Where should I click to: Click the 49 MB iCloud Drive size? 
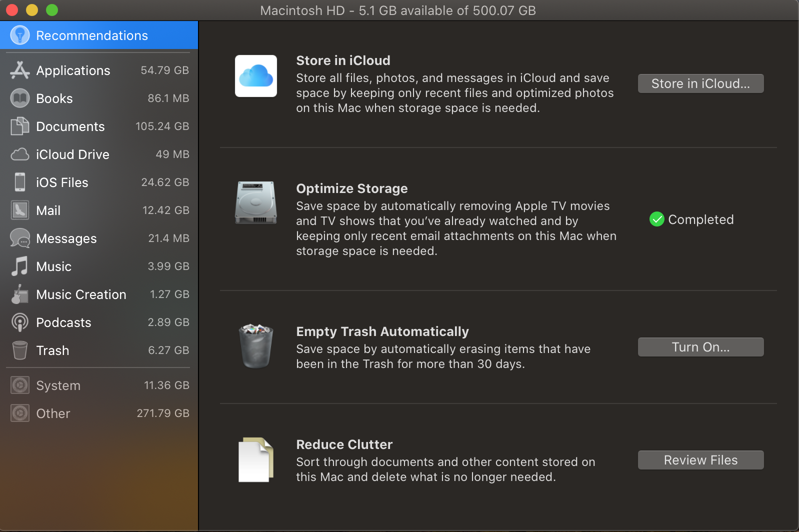point(172,154)
